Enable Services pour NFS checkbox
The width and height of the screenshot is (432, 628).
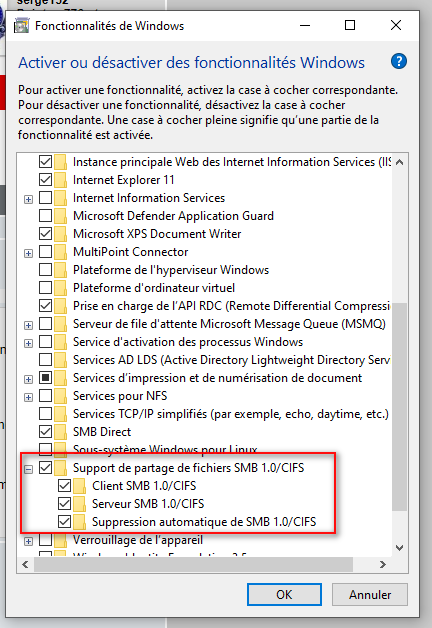pos(45,396)
